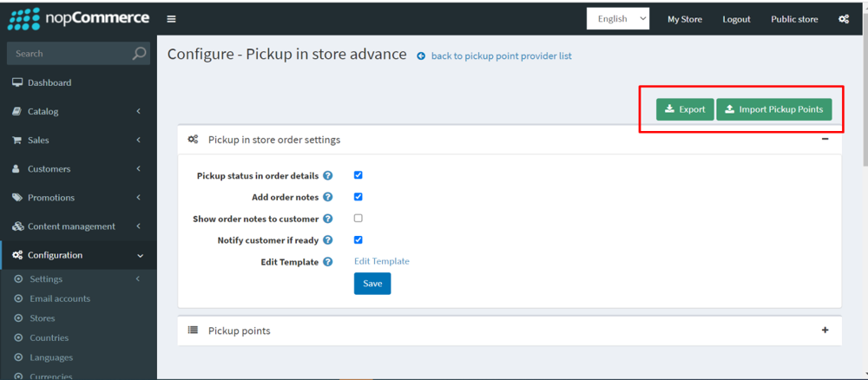Click the gears icon in the top-right header
This screenshot has height=380, width=868.
click(x=844, y=19)
